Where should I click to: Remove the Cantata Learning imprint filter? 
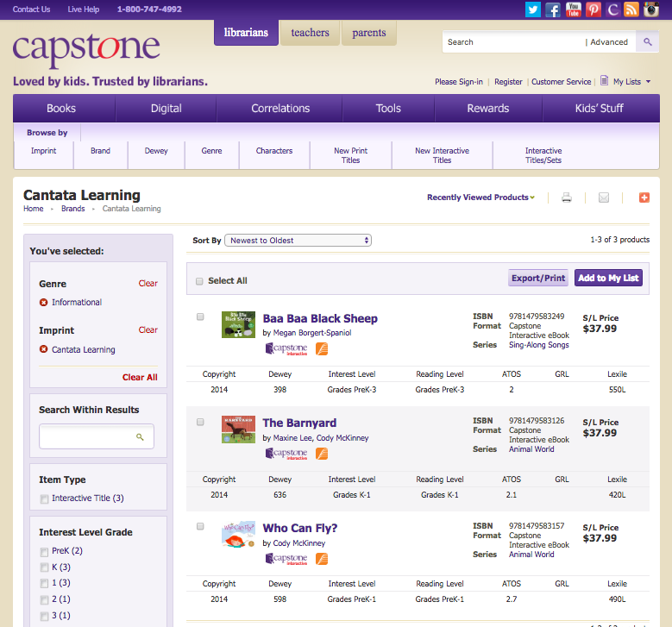tap(43, 349)
